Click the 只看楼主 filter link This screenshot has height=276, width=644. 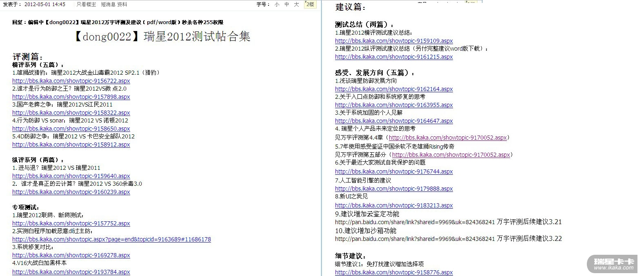coord(87,4)
